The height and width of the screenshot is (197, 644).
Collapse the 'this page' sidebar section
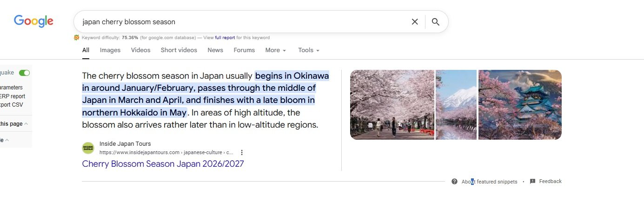tap(26, 124)
